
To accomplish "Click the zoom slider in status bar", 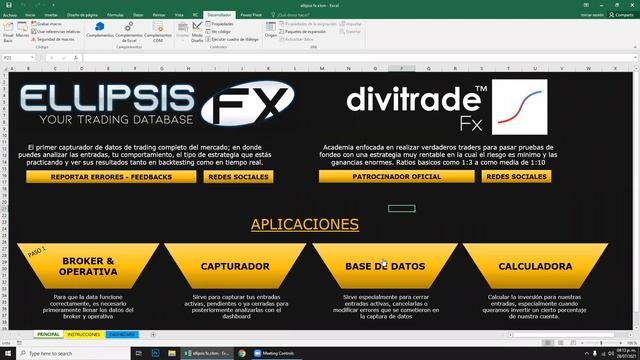I will point(601,343).
